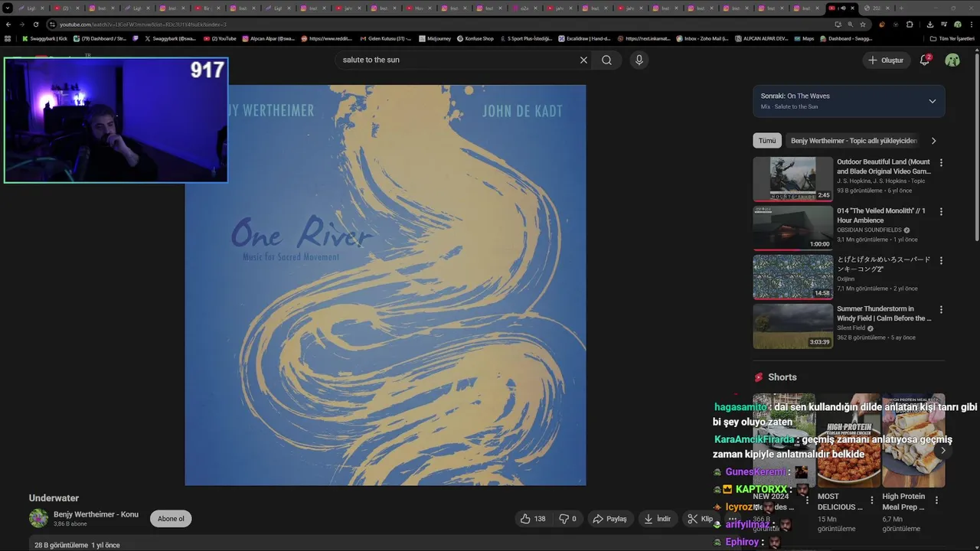Switch to the tab labeled 202
The image size is (980, 551).
click(877, 8)
